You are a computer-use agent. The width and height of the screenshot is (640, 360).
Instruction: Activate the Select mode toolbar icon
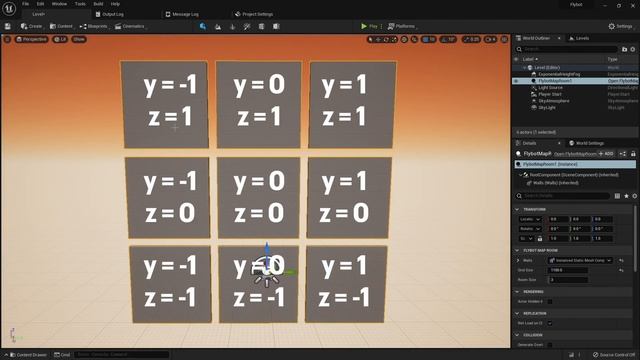[203, 26]
